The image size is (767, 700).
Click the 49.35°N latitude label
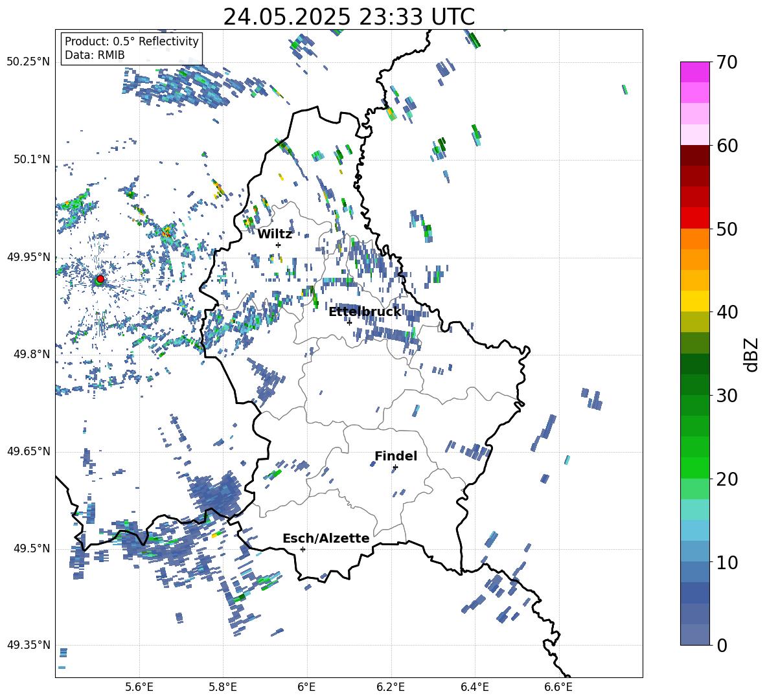29,645
